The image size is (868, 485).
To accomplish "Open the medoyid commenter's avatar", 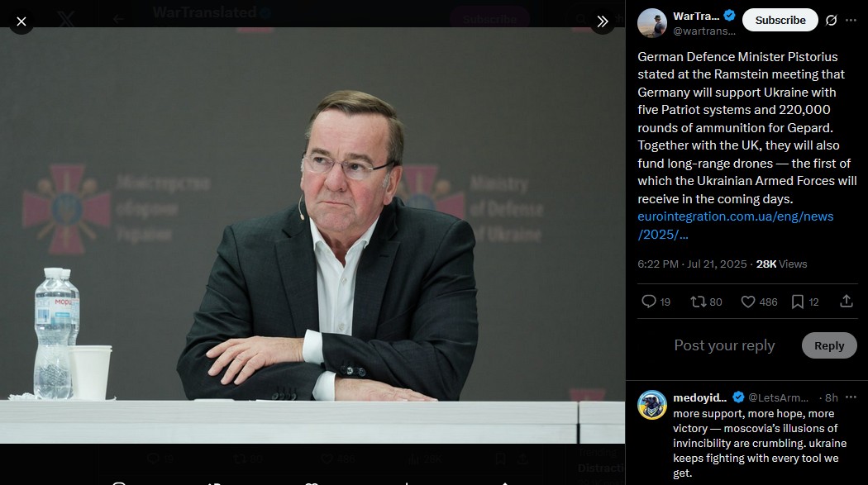I will click(x=651, y=406).
